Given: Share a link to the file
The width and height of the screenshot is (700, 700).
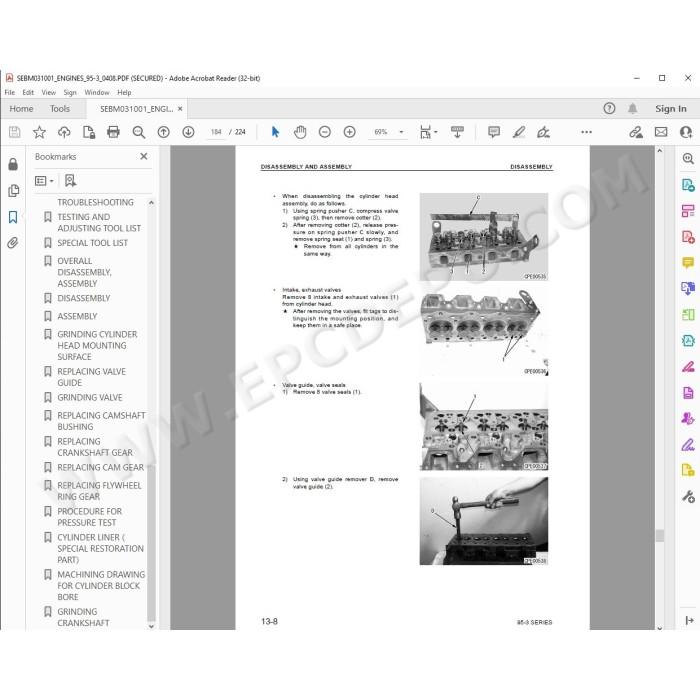Looking at the screenshot, I should (636, 132).
